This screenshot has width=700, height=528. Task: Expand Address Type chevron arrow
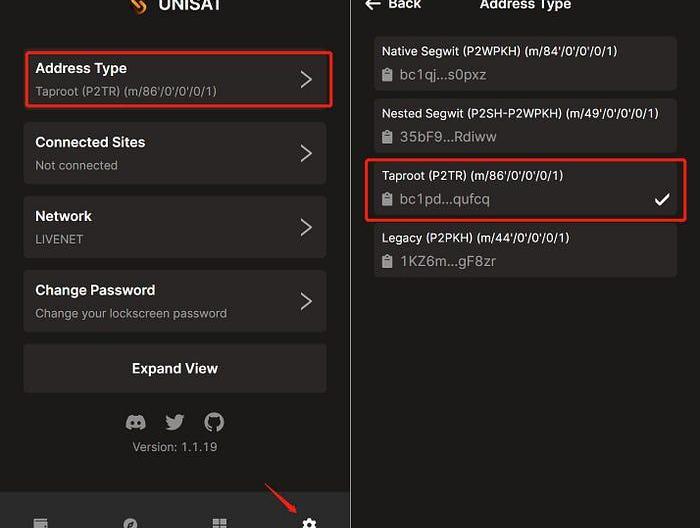[307, 79]
